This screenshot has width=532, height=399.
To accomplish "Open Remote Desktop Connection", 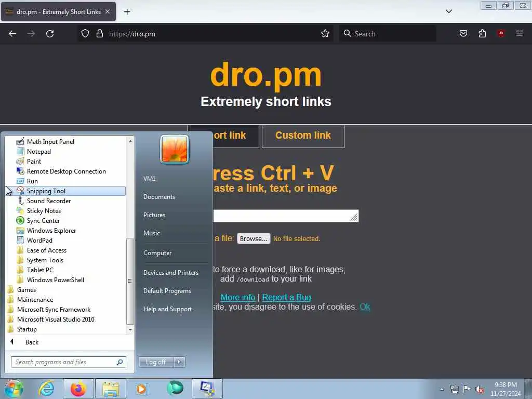I will pos(65,171).
